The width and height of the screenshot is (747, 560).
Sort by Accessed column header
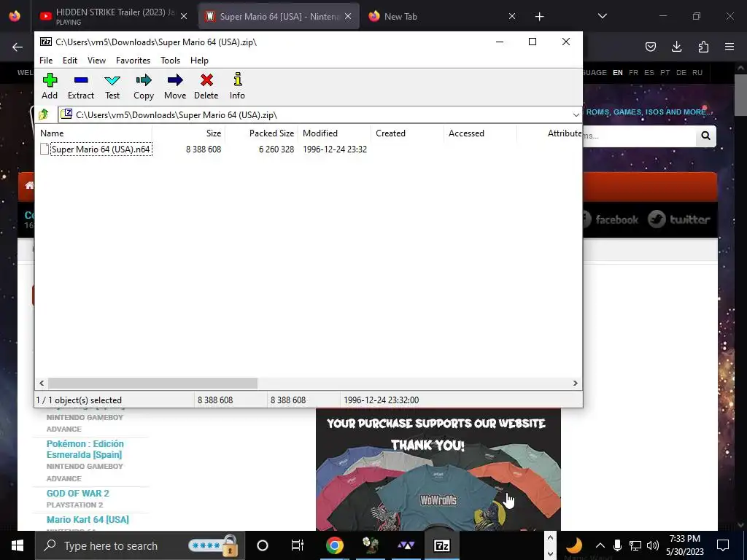coord(480,133)
